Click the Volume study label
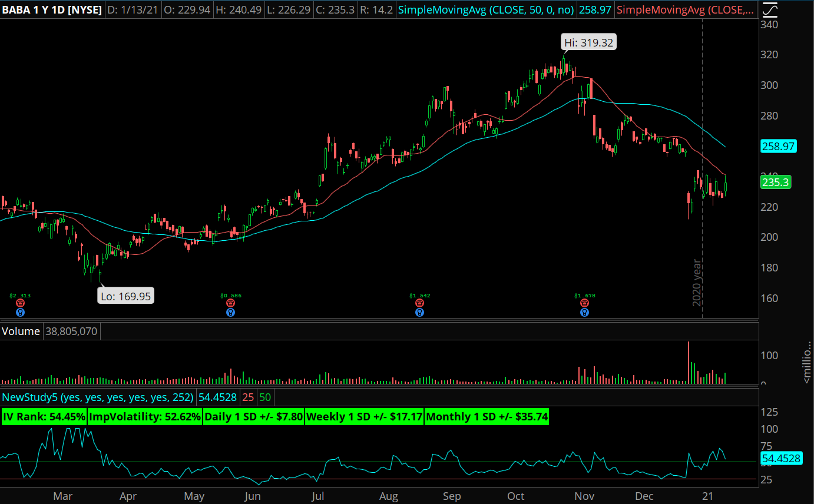 tap(21, 331)
